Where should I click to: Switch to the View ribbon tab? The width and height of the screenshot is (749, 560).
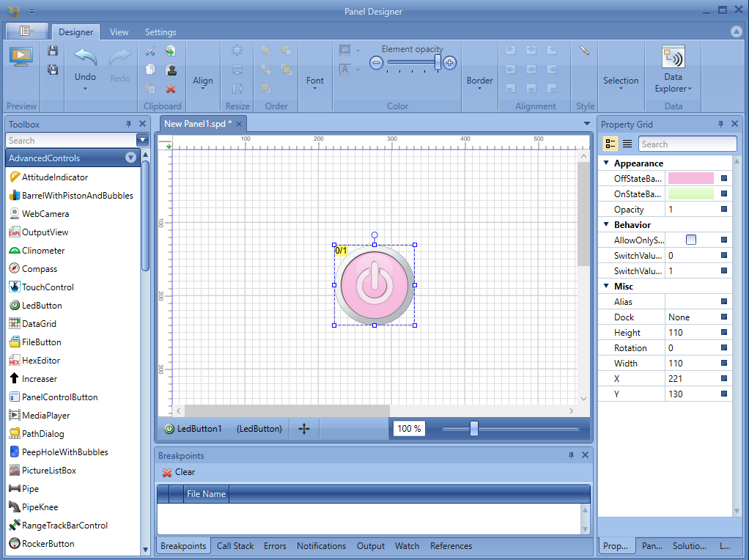(x=119, y=32)
